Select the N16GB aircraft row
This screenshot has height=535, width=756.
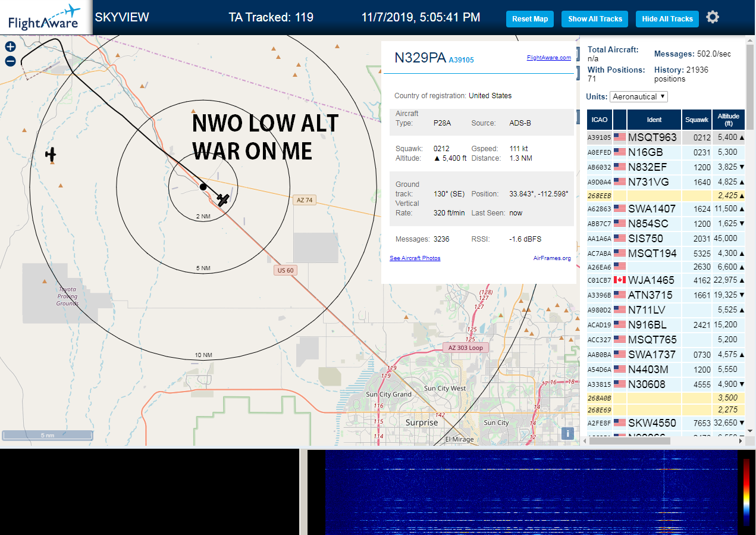click(666, 152)
